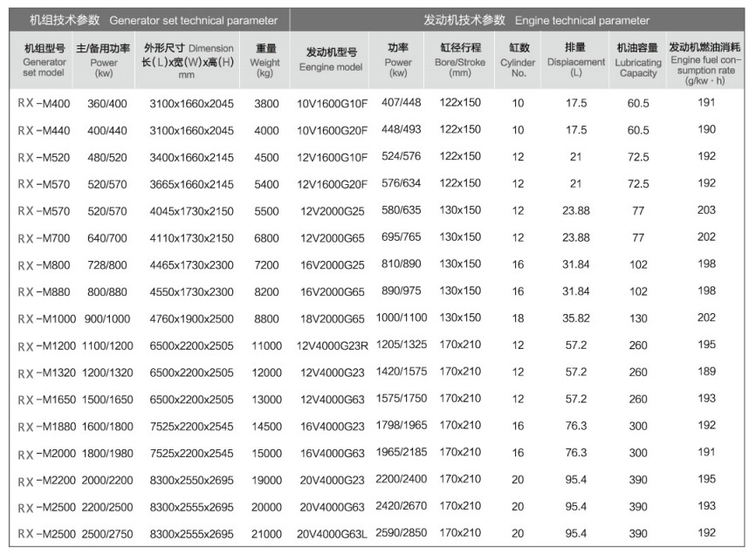
Task: Select the Generator set model column header
Action: pyautogui.click(x=45, y=61)
